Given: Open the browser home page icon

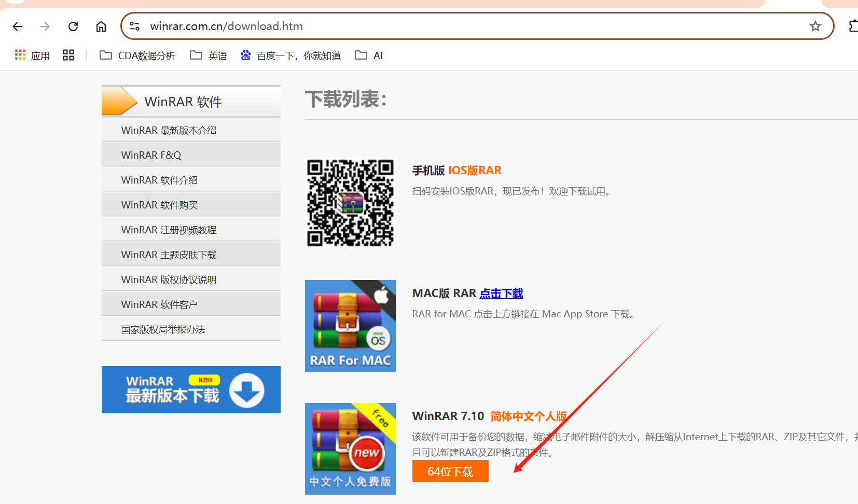Looking at the screenshot, I should 101,26.
